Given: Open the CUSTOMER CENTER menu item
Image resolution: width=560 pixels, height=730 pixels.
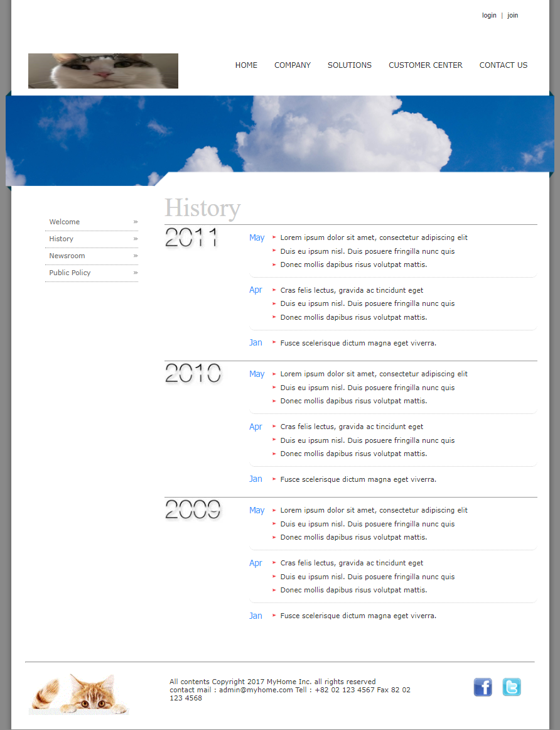Looking at the screenshot, I should [x=426, y=65].
